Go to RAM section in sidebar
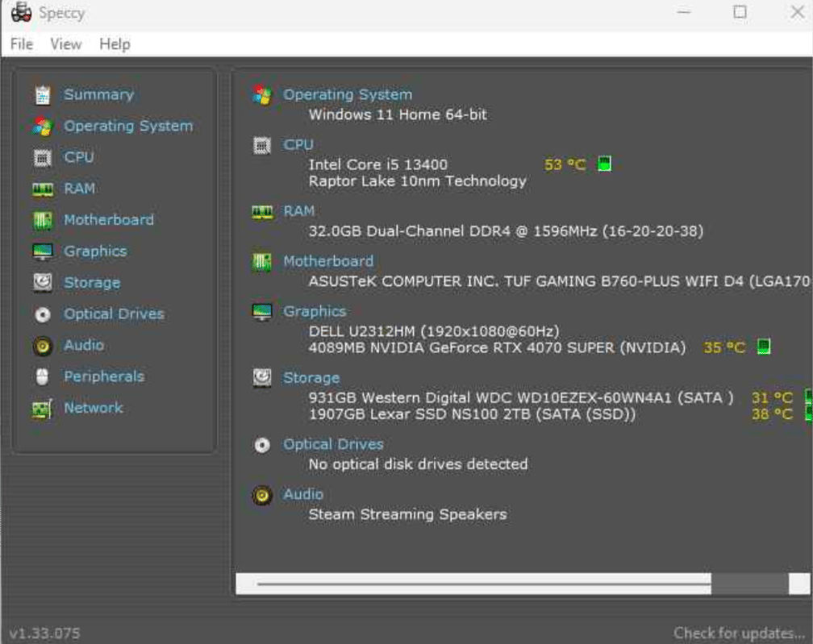Viewport: 813px width, 644px height. click(x=79, y=189)
